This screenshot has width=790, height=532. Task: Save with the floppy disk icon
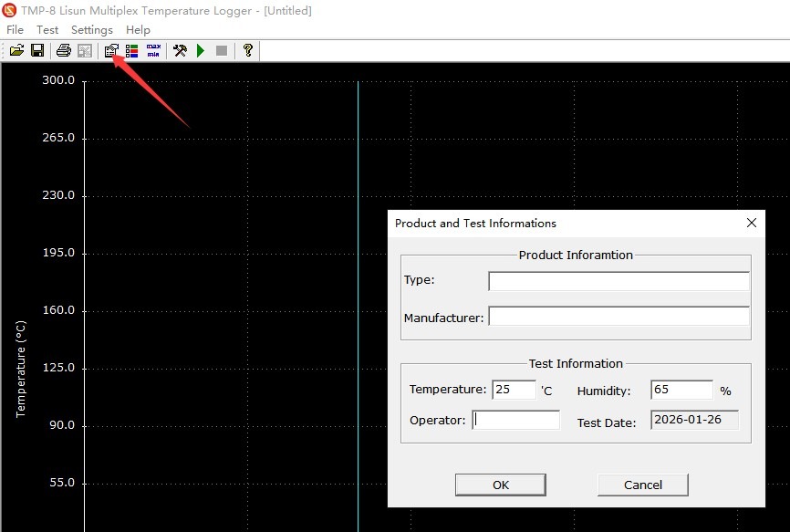pyautogui.click(x=37, y=50)
